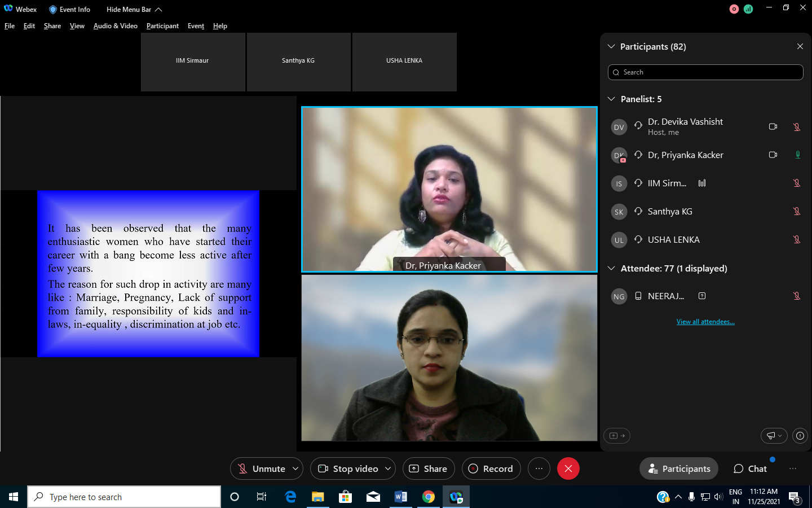Open the Edit menu
This screenshot has height=508, width=812.
(x=29, y=26)
